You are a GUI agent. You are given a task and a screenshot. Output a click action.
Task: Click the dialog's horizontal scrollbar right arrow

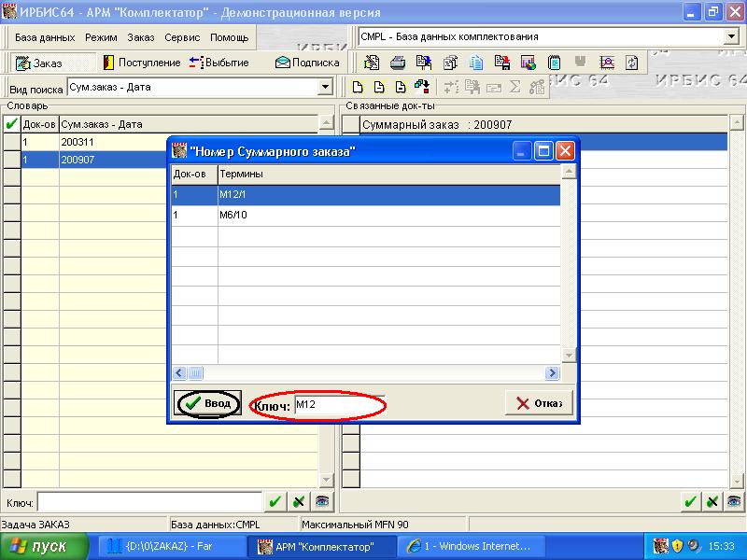tap(553, 373)
